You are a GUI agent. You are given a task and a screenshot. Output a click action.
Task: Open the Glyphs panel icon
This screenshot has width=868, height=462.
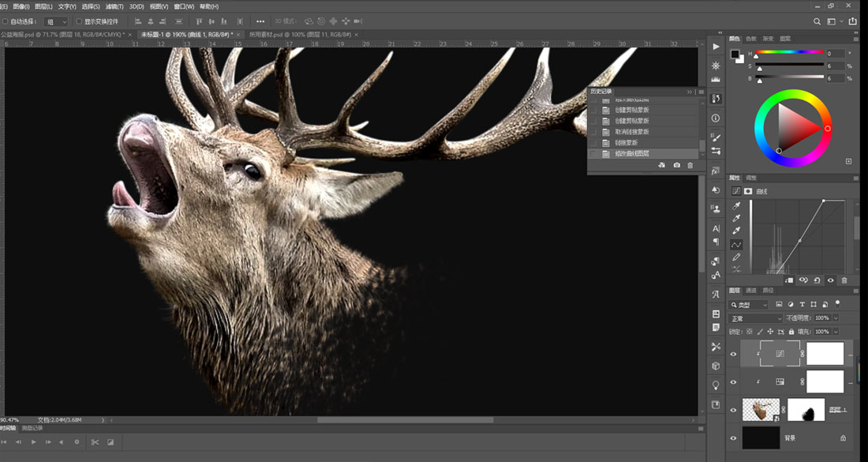716,295
